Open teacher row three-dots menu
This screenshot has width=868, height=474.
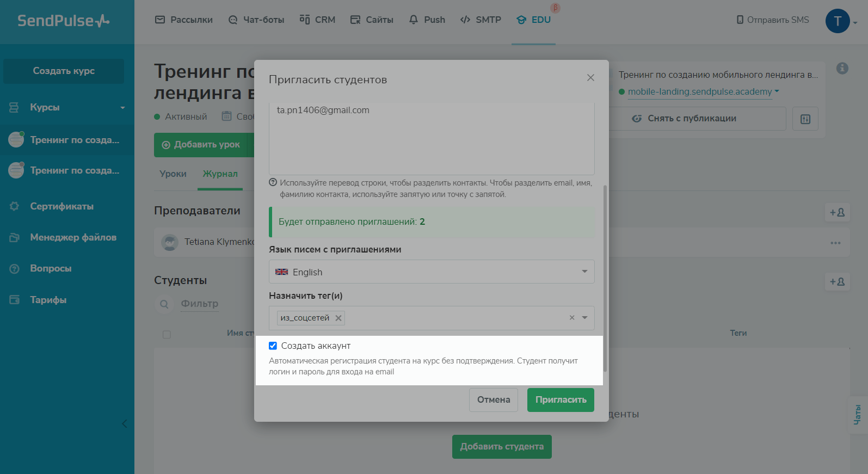(x=835, y=243)
